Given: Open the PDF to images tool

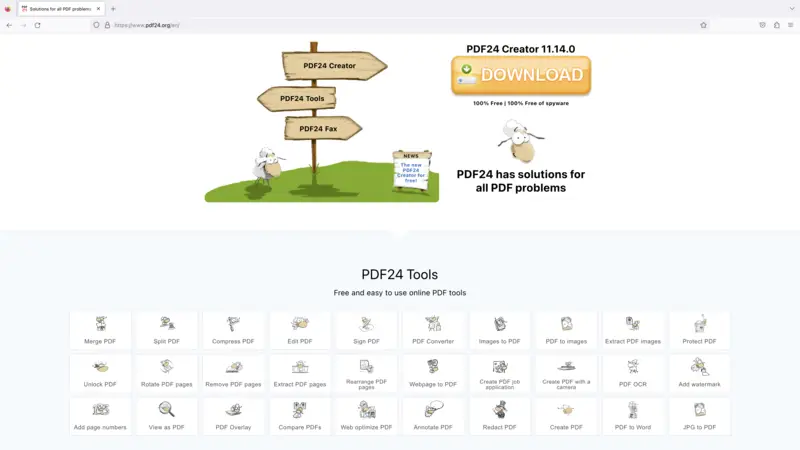Looking at the screenshot, I should coord(566,331).
